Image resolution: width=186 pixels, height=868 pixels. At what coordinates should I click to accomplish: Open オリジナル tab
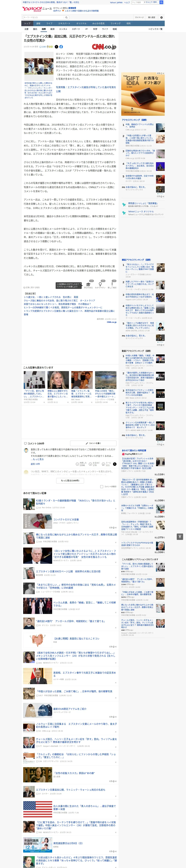tap(81, 24)
